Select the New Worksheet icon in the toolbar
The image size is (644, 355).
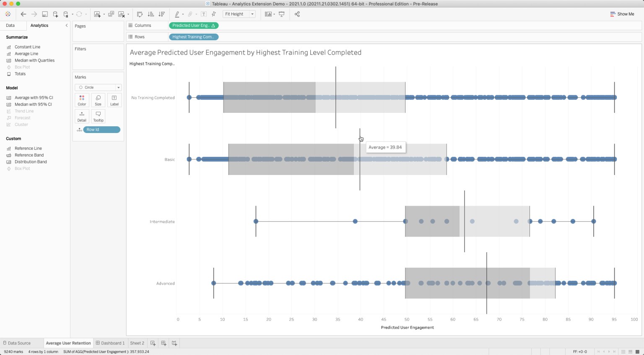[98, 14]
